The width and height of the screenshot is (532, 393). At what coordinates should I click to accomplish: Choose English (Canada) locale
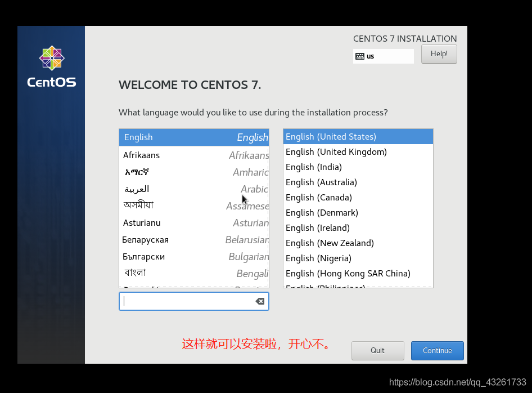[x=358, y=198]
